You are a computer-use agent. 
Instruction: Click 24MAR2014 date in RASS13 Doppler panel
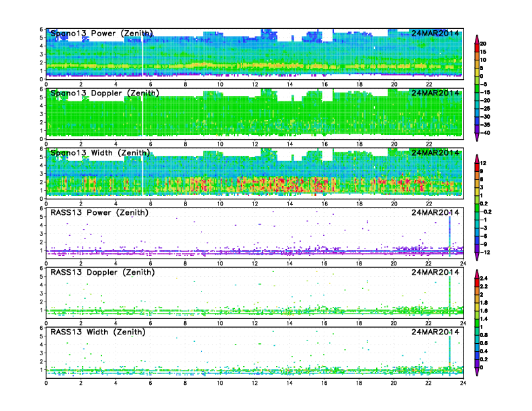tap(435, 272)
